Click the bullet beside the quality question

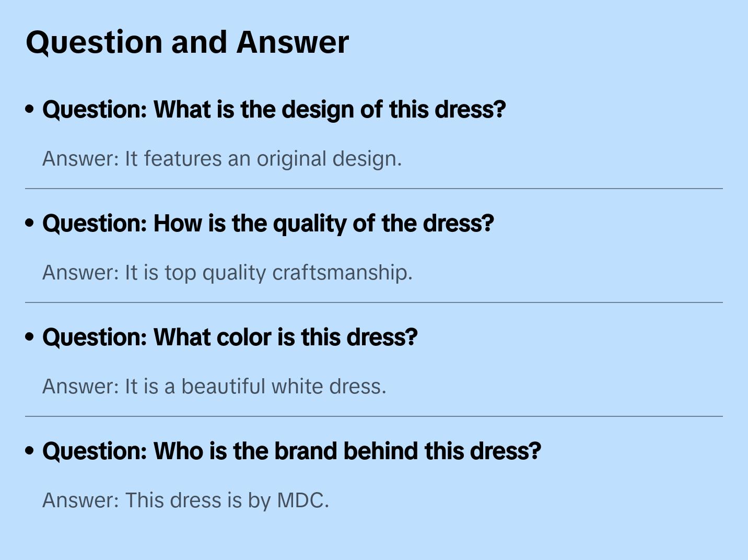point(30,223)
